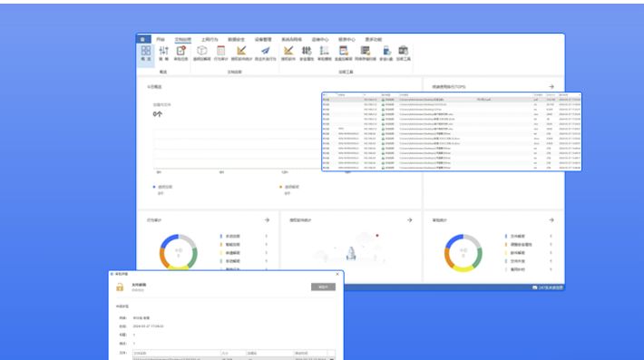Image resolution: width=644 pixels, height=360 pixels.
Task: Click the blue segment of left donut chart
Action: pyautogui.click(x=168, y=240)
